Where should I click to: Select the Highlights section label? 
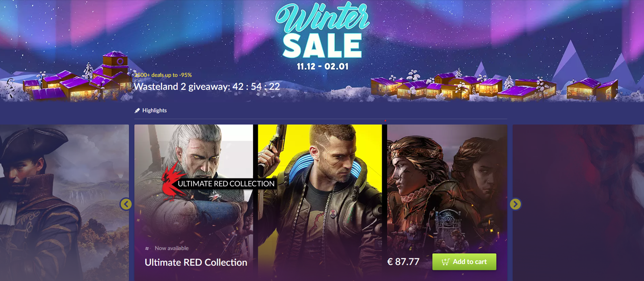pos(155,110)
